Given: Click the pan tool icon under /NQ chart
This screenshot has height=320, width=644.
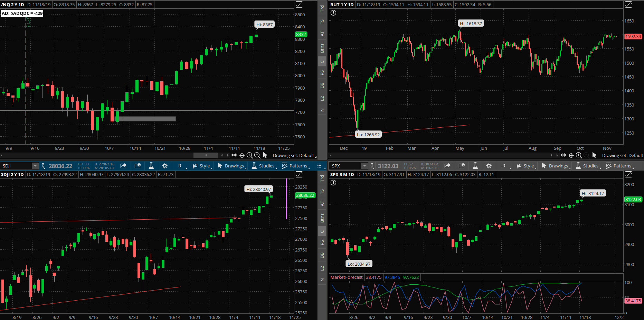Looking at the screenshot, I should [x=234, y=155].
